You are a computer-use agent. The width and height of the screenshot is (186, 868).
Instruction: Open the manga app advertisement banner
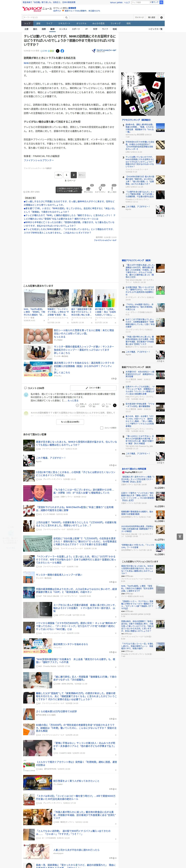click(143, 94)
